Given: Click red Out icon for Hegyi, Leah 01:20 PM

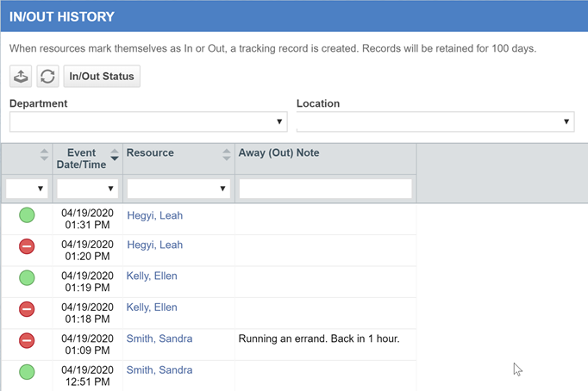Looking at the screenshot, I should pyautogui.click(x=27, y=246).
